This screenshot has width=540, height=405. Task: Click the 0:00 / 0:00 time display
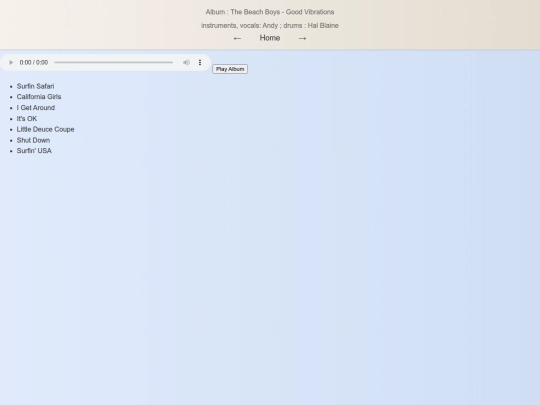point(34,62)
